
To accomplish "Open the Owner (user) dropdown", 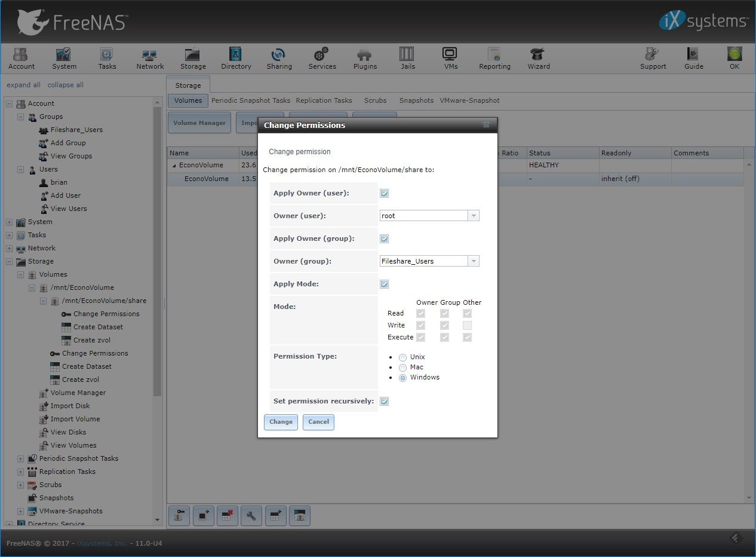I will [473, 216].
